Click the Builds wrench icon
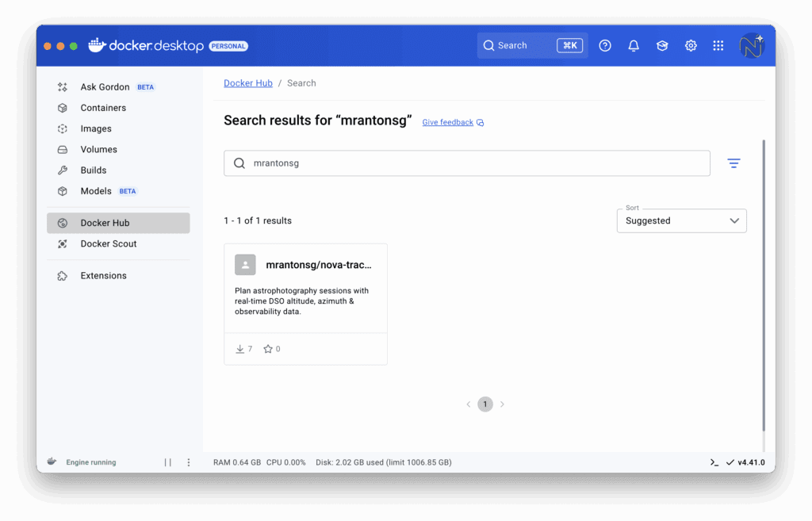 tap(62, 170)
